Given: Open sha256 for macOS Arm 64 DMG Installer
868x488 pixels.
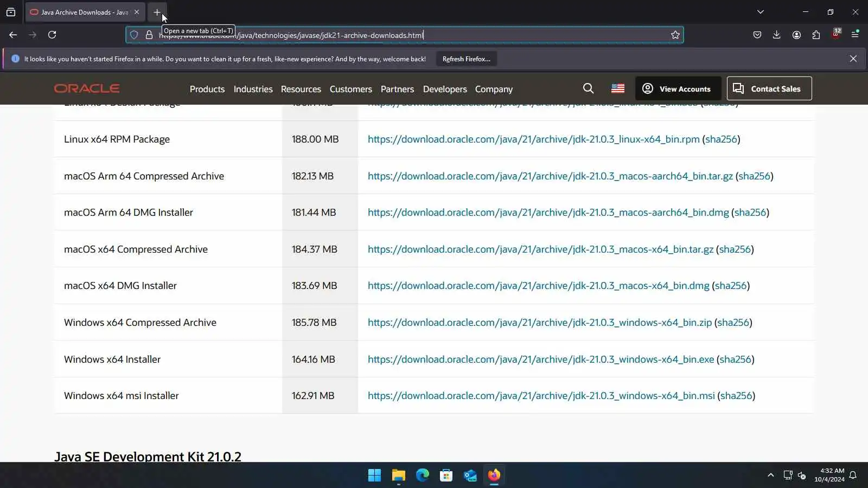Looking at the screenshot, I should pyautogui.click(x=750, y=213).
